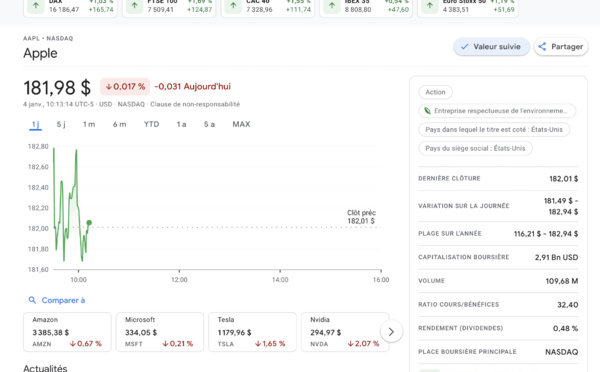
Task: Click the green current-price dot on the chart
Action: [89, 222]
